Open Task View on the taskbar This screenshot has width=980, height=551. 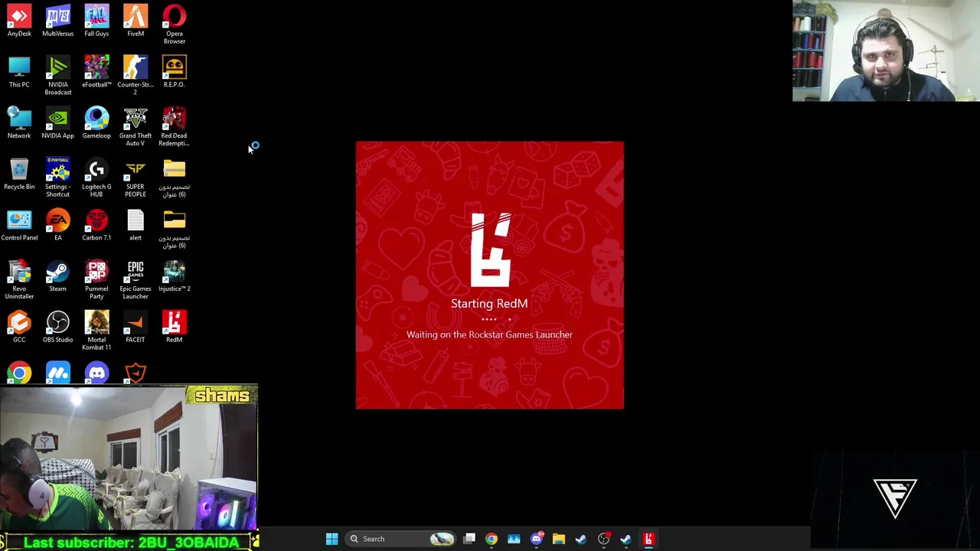469,539
